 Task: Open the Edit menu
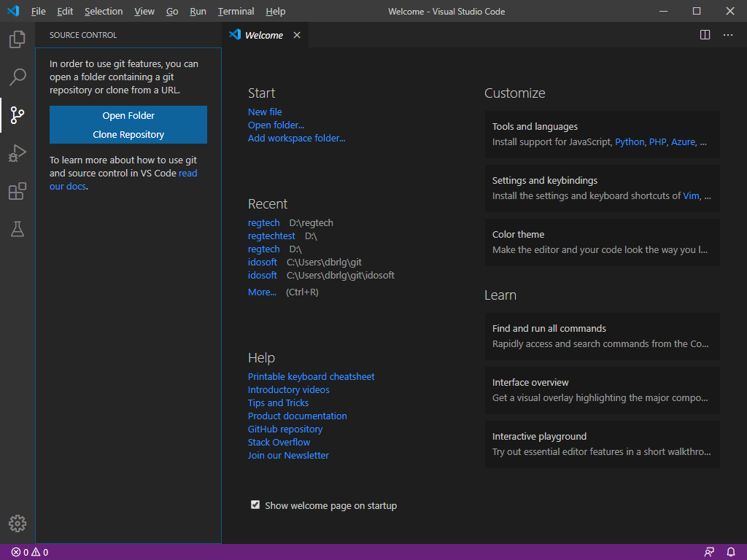(x=65, y=11)
